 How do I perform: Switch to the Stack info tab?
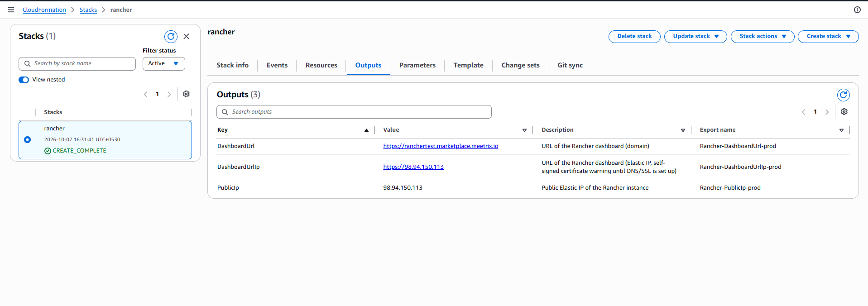tap(232, 65)
